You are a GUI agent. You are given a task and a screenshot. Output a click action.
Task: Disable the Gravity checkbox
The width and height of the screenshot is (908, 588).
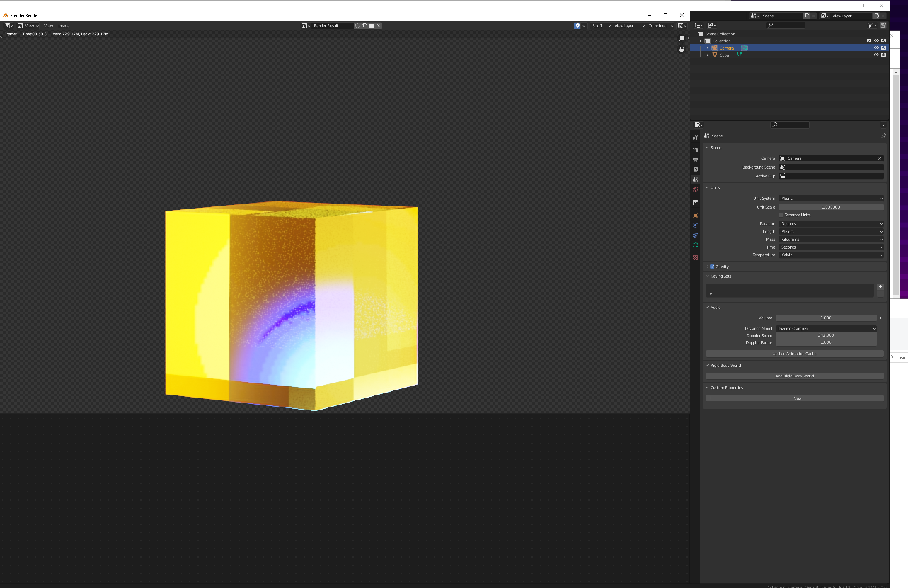712,266
